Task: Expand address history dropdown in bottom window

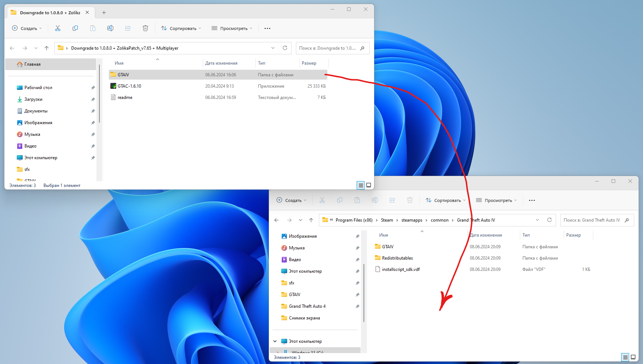Action: [537, 220]
